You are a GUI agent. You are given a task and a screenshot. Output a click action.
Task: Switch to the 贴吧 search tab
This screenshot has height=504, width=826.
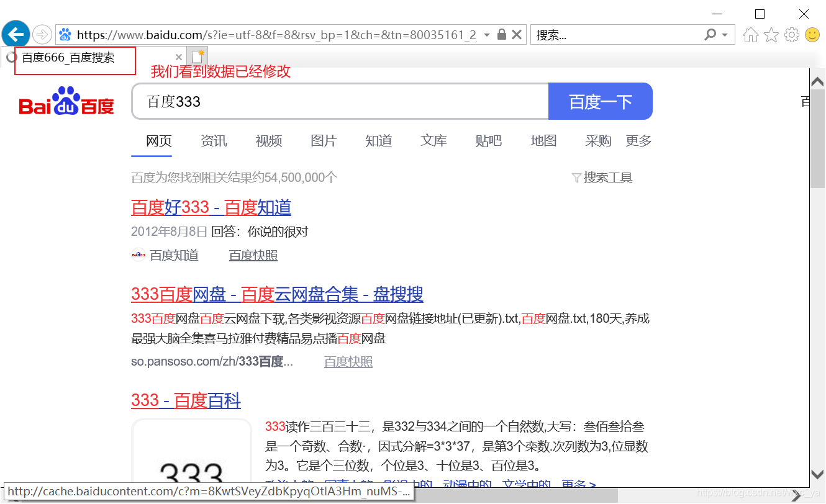point(489,141)
